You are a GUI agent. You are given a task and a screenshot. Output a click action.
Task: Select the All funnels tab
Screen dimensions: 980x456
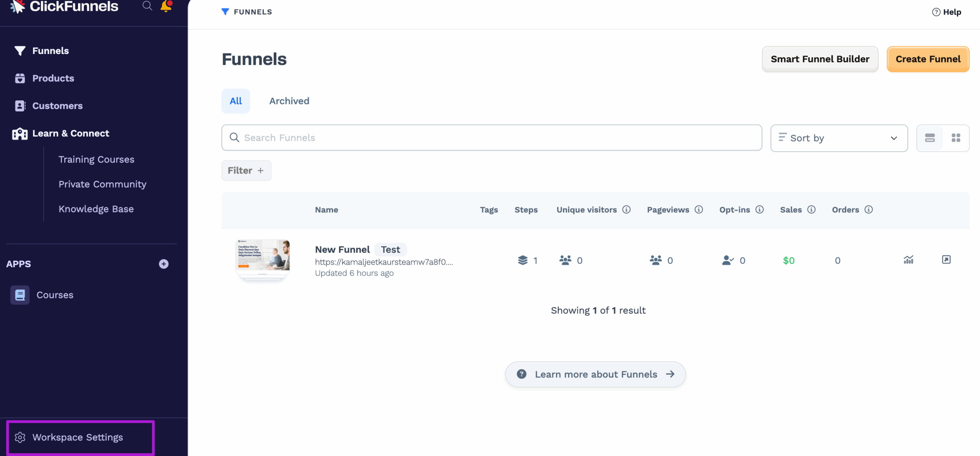coord(235,101)
